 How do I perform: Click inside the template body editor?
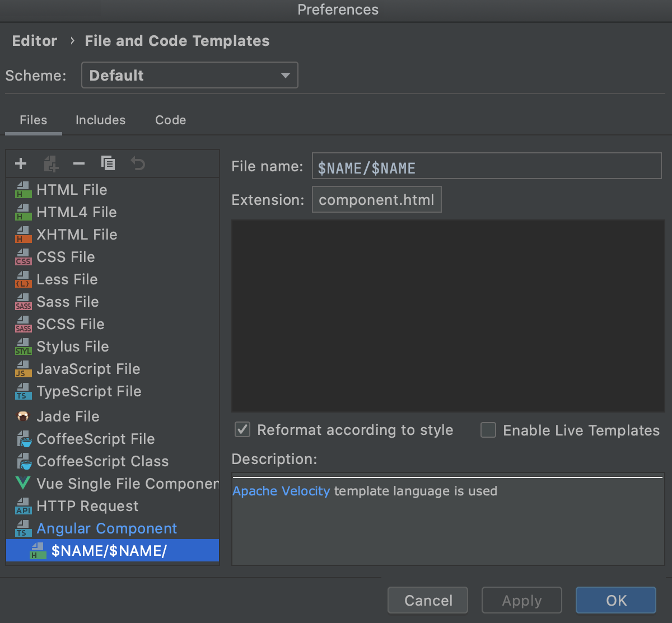(x=448, y=316)
